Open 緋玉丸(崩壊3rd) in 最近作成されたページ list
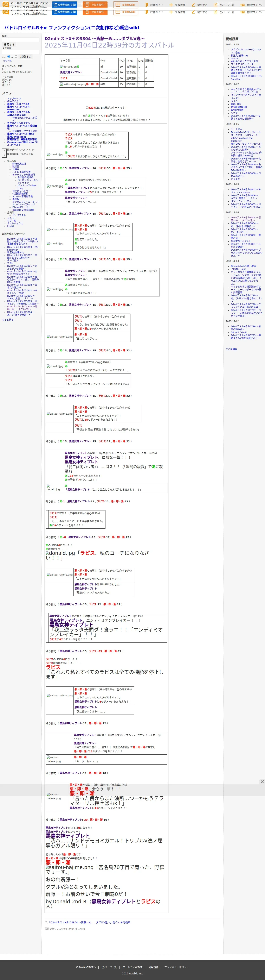This screenshot has height=980, width=265. (x=16, y=252)
